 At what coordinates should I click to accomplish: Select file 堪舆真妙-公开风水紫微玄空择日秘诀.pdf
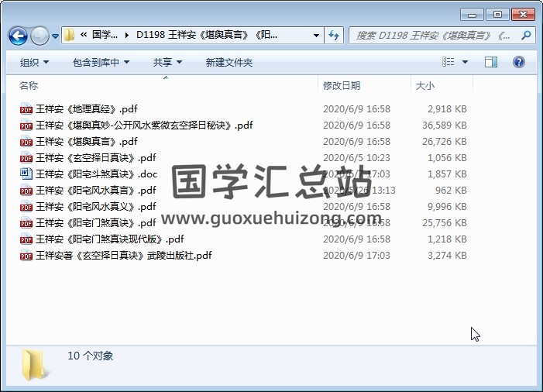(144, 125)
